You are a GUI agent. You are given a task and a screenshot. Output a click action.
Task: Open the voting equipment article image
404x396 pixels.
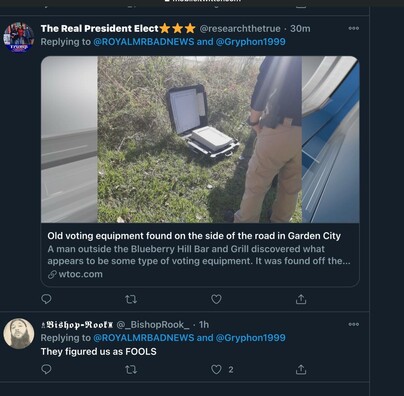[200, 139]
